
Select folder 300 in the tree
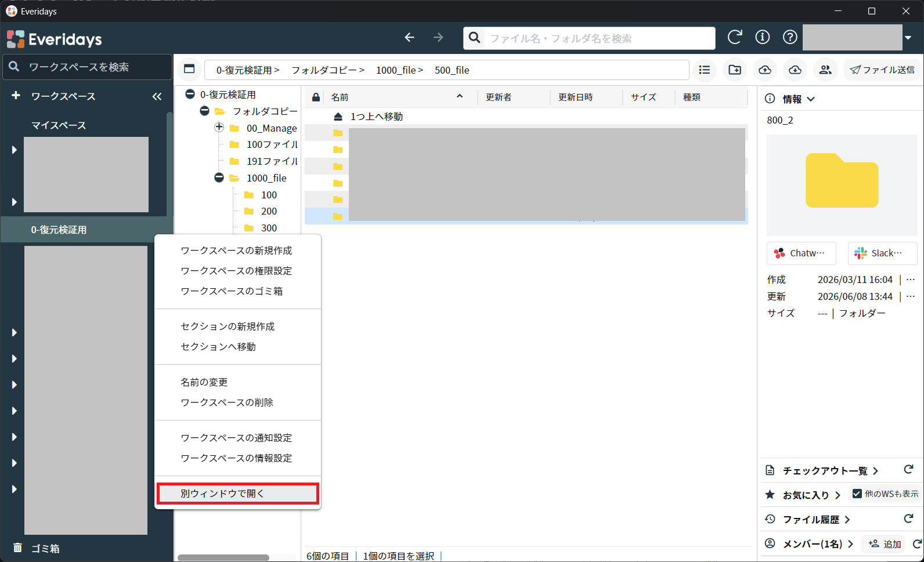[269, 228]
